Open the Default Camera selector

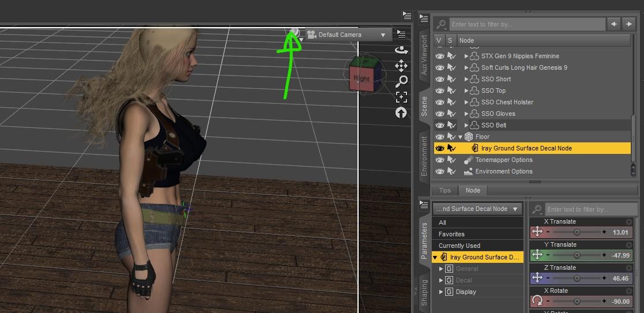pos(348,35)
